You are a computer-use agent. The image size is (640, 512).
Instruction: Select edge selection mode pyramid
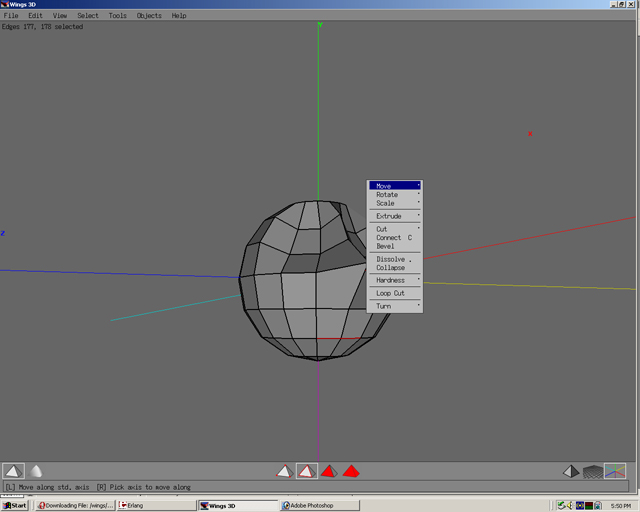[307, 471]
